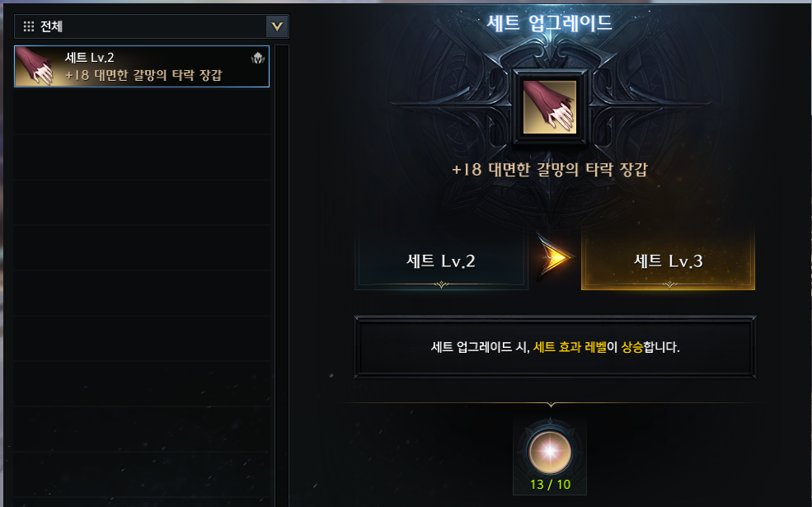The image size is (812, 507).
Task: Click the glowing upgrade material orb icon
Action: 550,452
